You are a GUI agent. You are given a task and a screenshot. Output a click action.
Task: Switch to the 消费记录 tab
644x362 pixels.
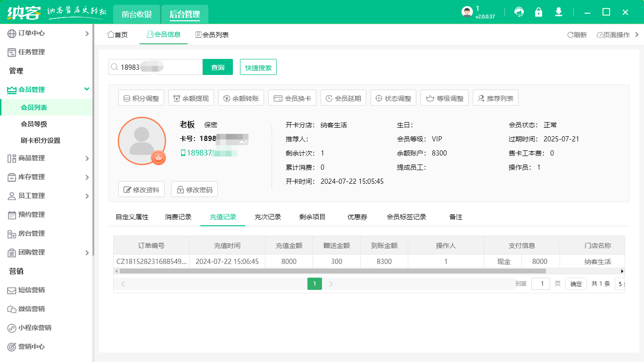[180, 217]
